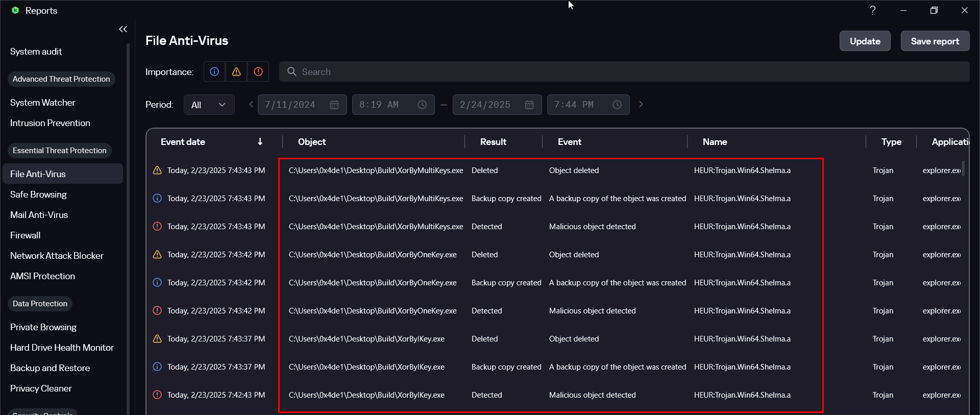Open System Watcher report

(x=42, y=103)
